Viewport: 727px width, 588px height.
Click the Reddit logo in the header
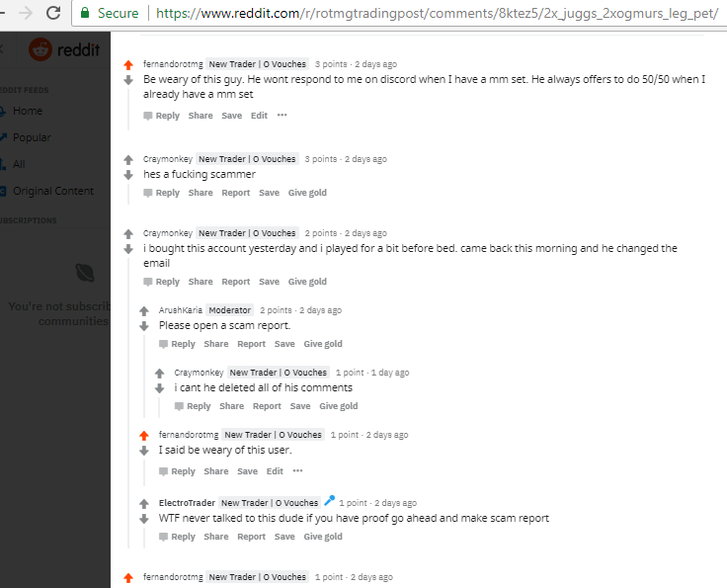point(64,49)
